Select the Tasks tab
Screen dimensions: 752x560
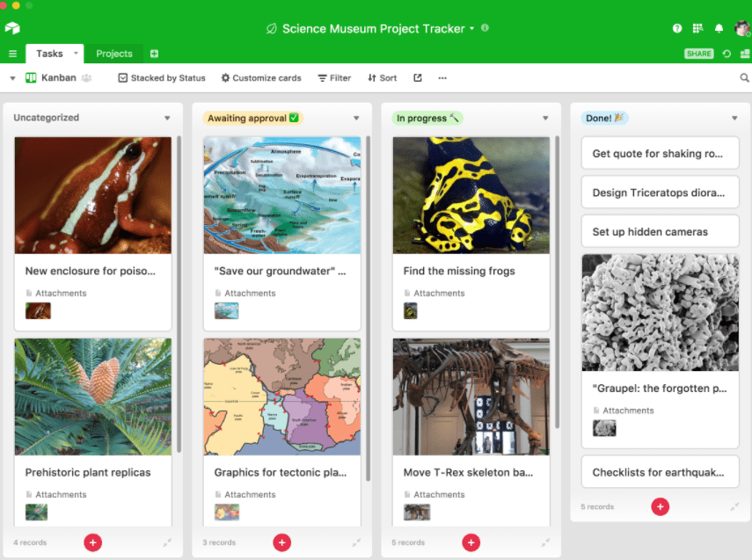click(50, 54)
